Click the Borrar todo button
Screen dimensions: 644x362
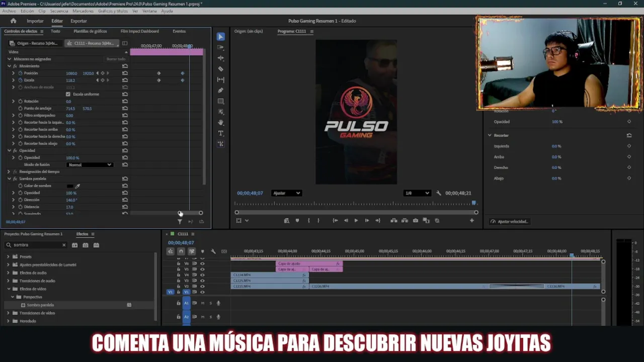coord(116,59)
